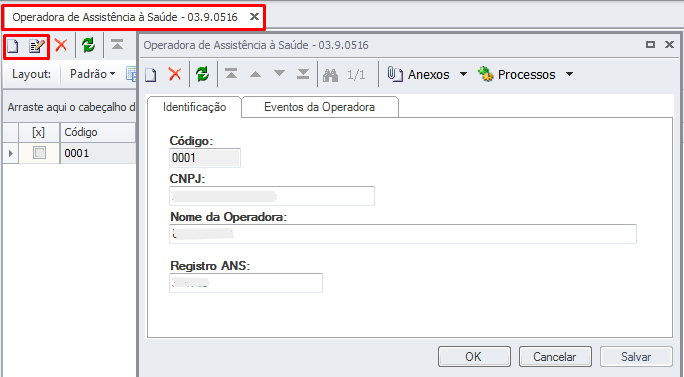Viewport: 684px width, 377px height.
Task: Close the dialog with the X
Action: pos(670,45)
